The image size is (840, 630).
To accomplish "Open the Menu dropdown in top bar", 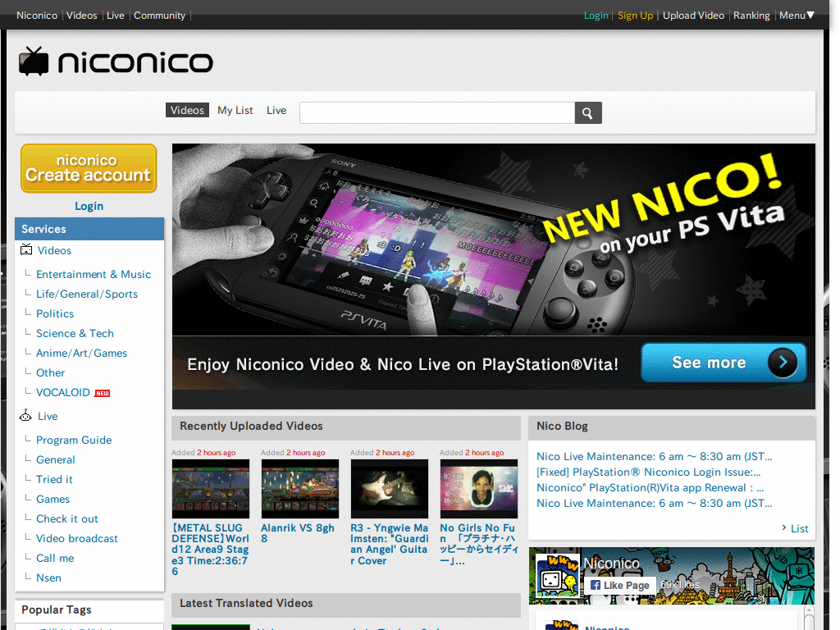I will (797, 16).
